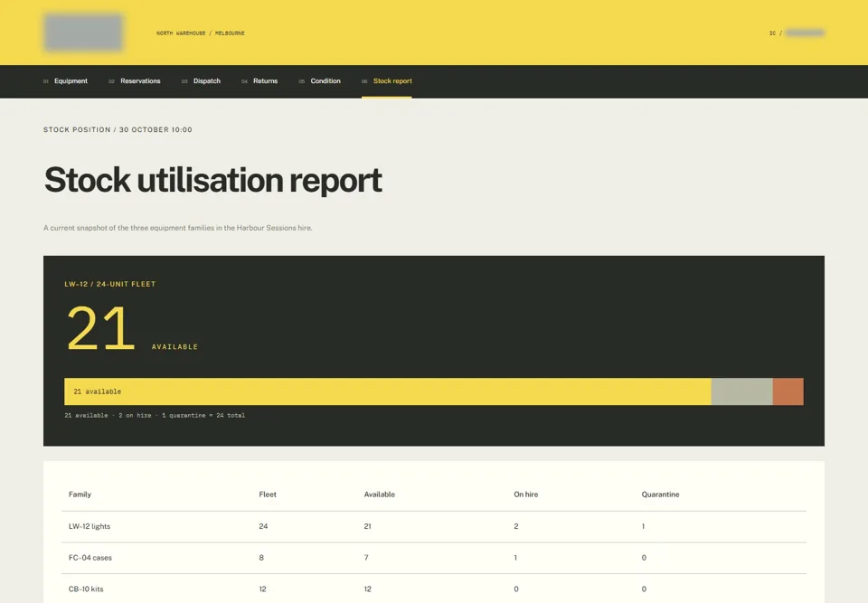Click the Available value 12 for CB-10 kits
868x603 pixels.
[x=368, y=589]
